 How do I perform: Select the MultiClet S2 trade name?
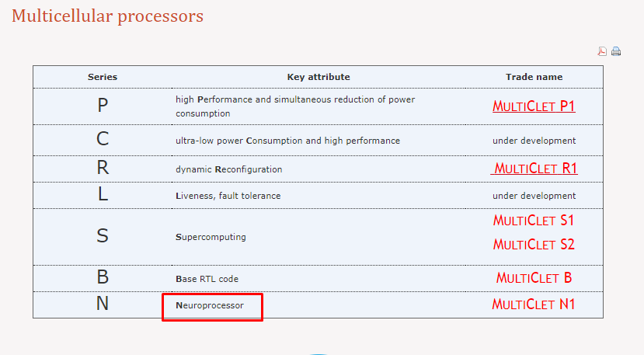click(534, 245)
